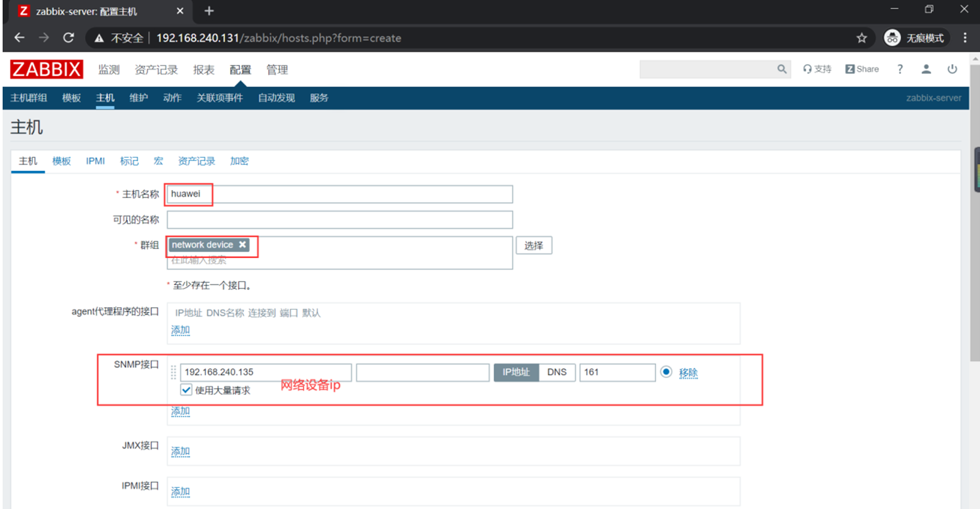Open the 管理 top menu
Viewport: 980px width, 509px height.
click(277, 69)
